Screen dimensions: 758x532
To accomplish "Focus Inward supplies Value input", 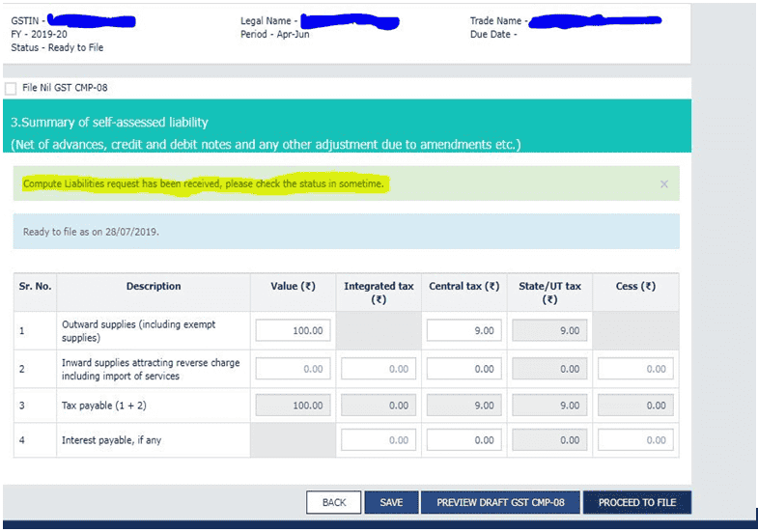I will tap(293, 369).
